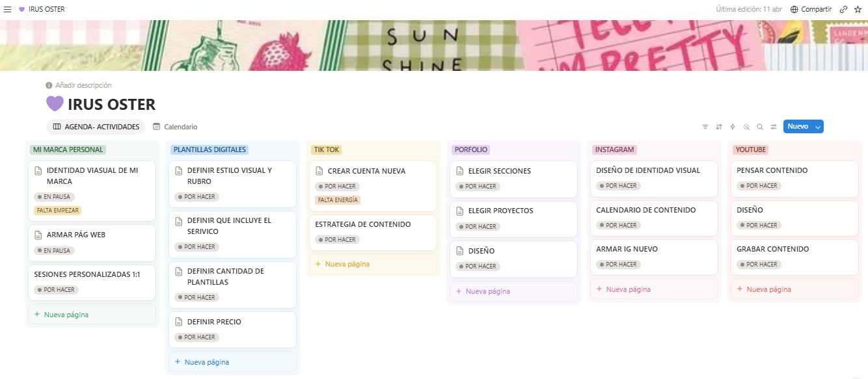Open the CALENDARIO DE CONTENIDO card
The height and width of the screenshot is (379, 868).
tap(654, 217)
